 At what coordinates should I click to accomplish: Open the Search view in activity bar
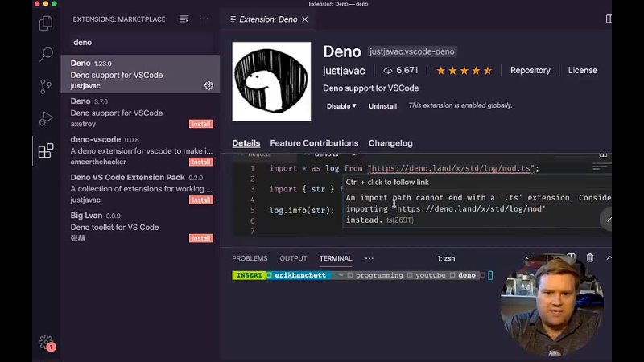(x=46, y=54)
